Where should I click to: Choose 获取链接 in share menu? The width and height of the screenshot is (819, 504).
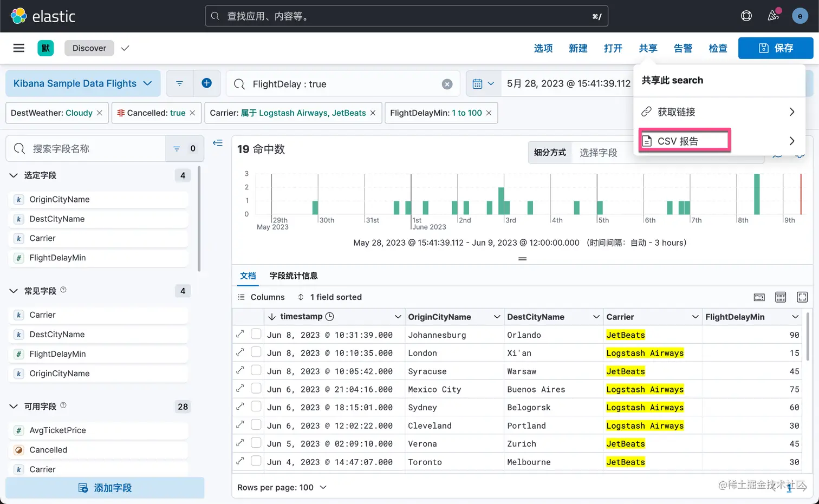pos(719,112)
